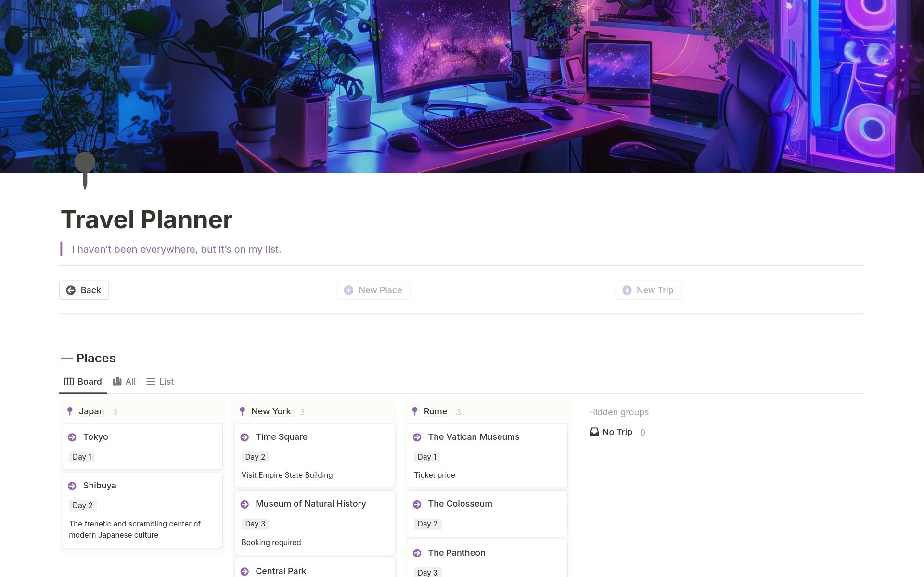Click The Vatican Museums card
Screen dimensions: 924x577
point(487,455)
